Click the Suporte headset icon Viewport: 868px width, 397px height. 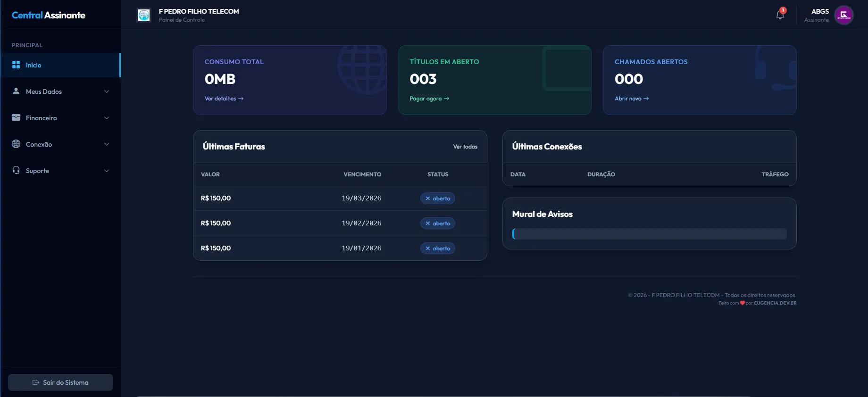(16, 170)
